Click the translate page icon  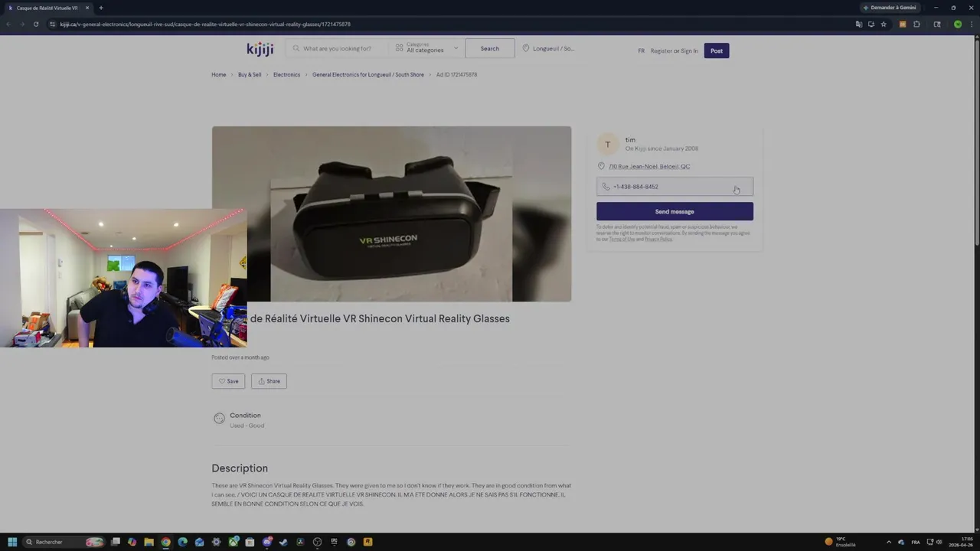click(859, 24)
